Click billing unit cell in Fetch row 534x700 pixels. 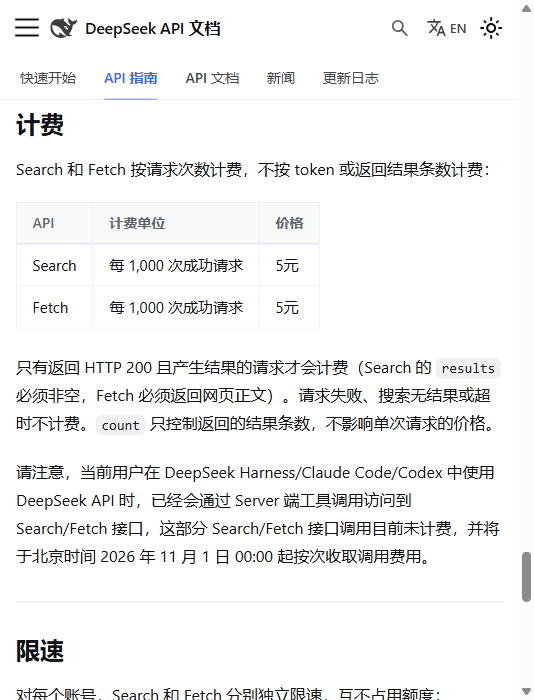click(176, 308)
